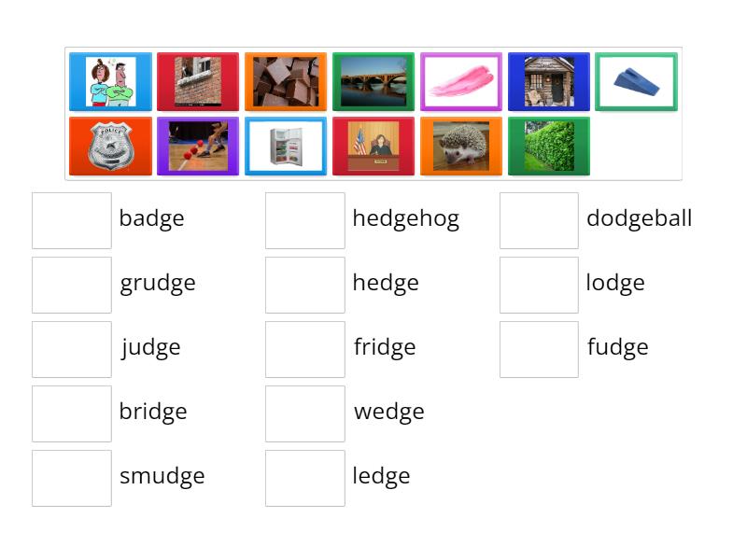747x560 pixels.
Task: Click the answer box beside hedgehog
Action: pyautogui.click(x=305, y=218)
